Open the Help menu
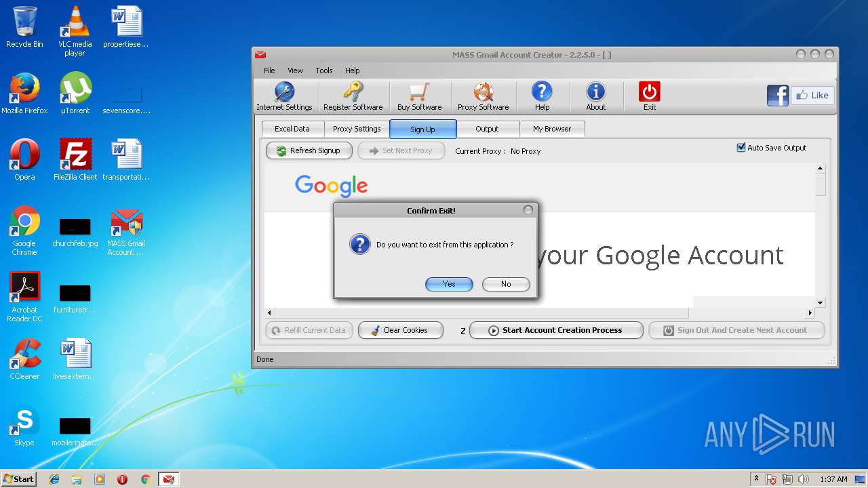This screenshot has width=868, height=488. coord(352,70)
